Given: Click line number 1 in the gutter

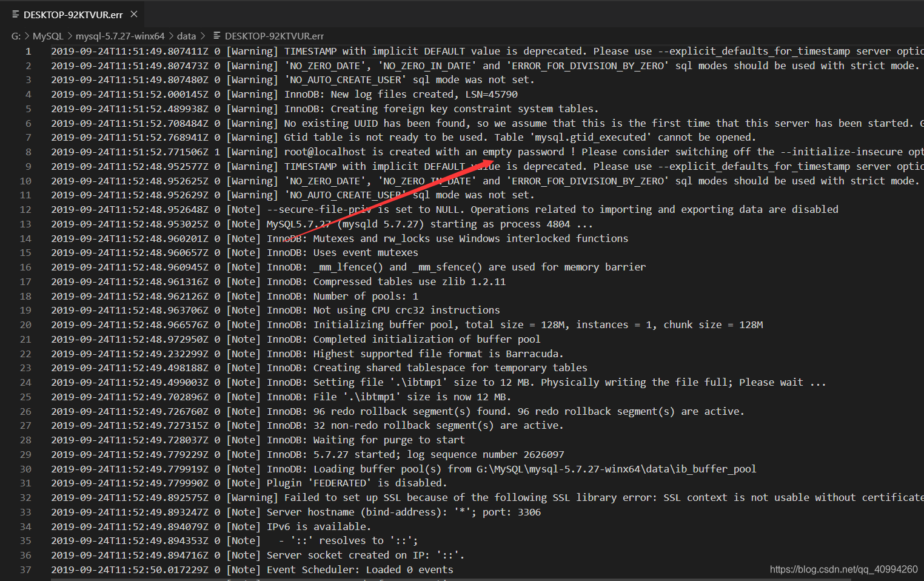Looking at the screenshot, I should (28, 52).
